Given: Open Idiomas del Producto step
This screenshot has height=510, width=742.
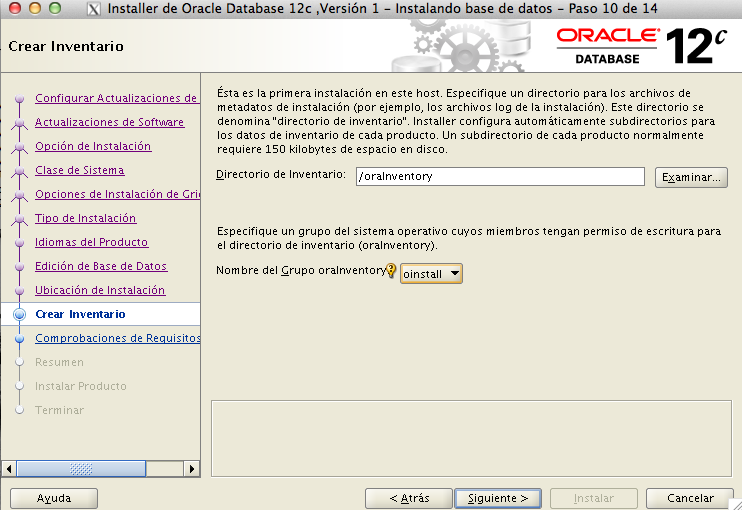Looking at the screenshot, I should [91, 242].
